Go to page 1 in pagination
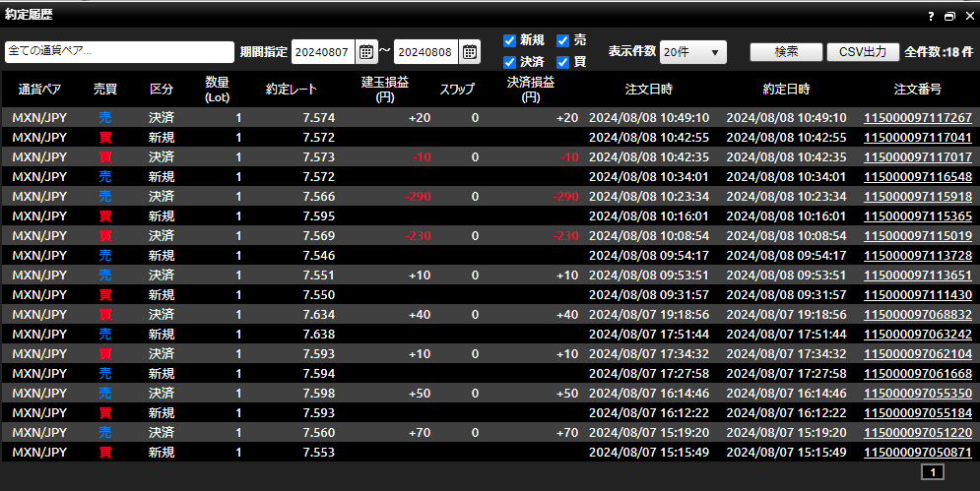The height and width of the screenshot is (491, 980). [x=933, y=472]
